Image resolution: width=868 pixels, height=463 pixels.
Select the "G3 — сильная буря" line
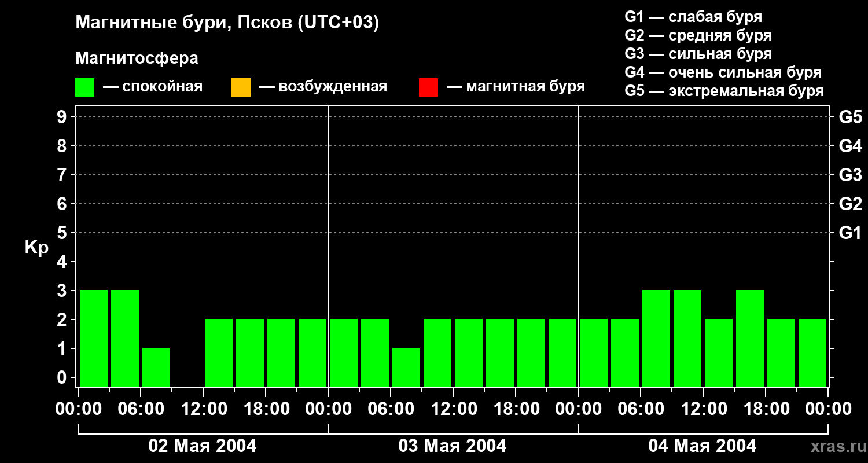(698, 54)
